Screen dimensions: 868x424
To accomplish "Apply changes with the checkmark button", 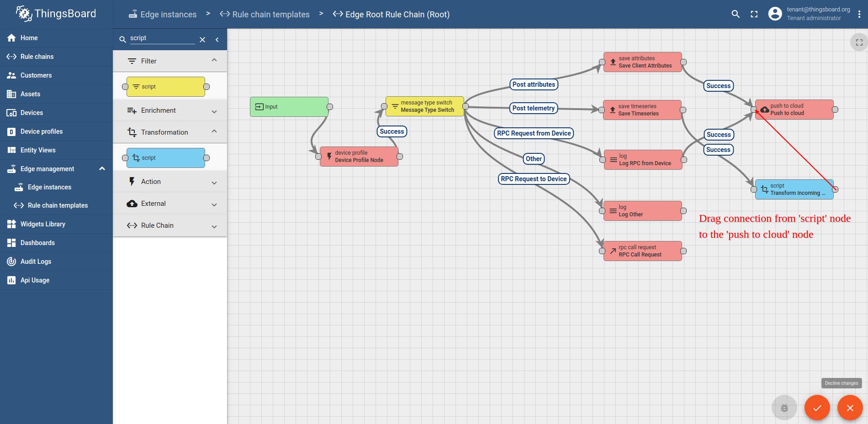I will click(x=817, y=408).
